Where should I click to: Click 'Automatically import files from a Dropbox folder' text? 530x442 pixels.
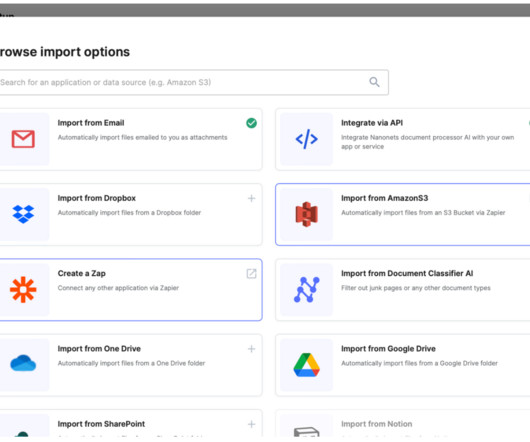pos(129,213)
